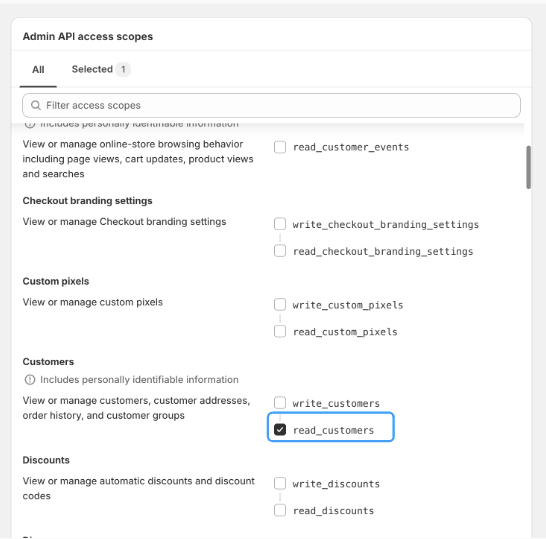
Task: Tick the write_discounts checkbox
Action: tap(280, 483)
